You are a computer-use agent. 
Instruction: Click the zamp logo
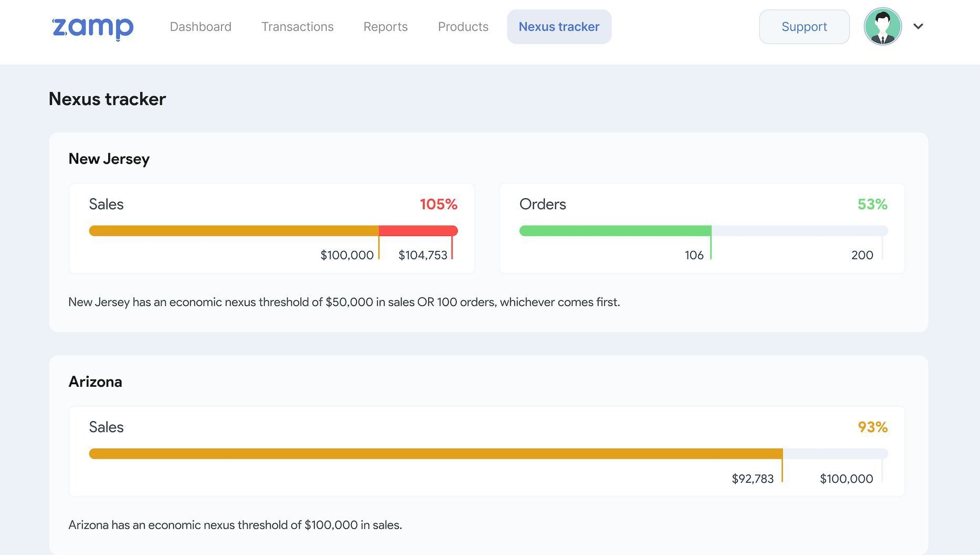point(92,26)
